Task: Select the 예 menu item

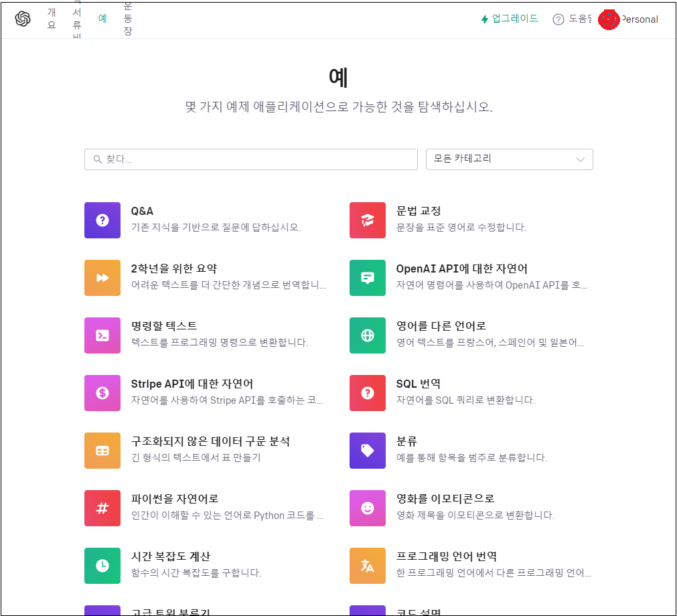Action: click(x=102, y=18)
